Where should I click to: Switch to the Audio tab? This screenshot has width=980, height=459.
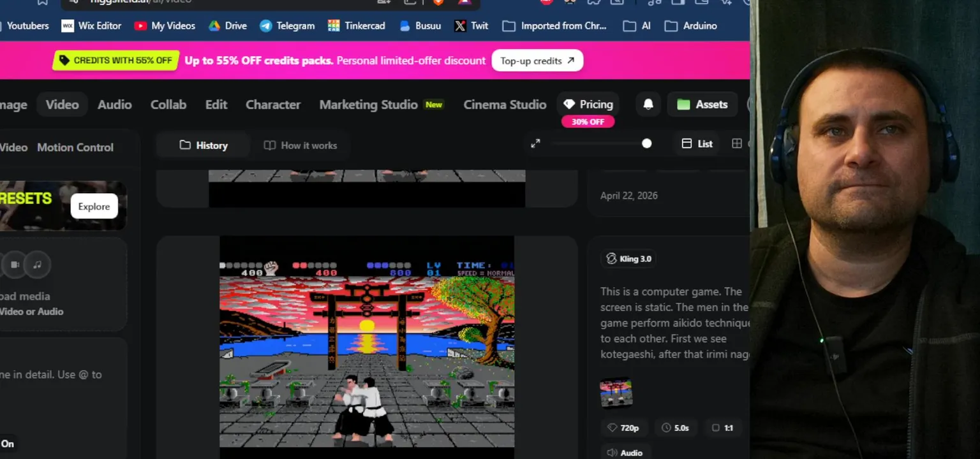(x=114, y=105)
